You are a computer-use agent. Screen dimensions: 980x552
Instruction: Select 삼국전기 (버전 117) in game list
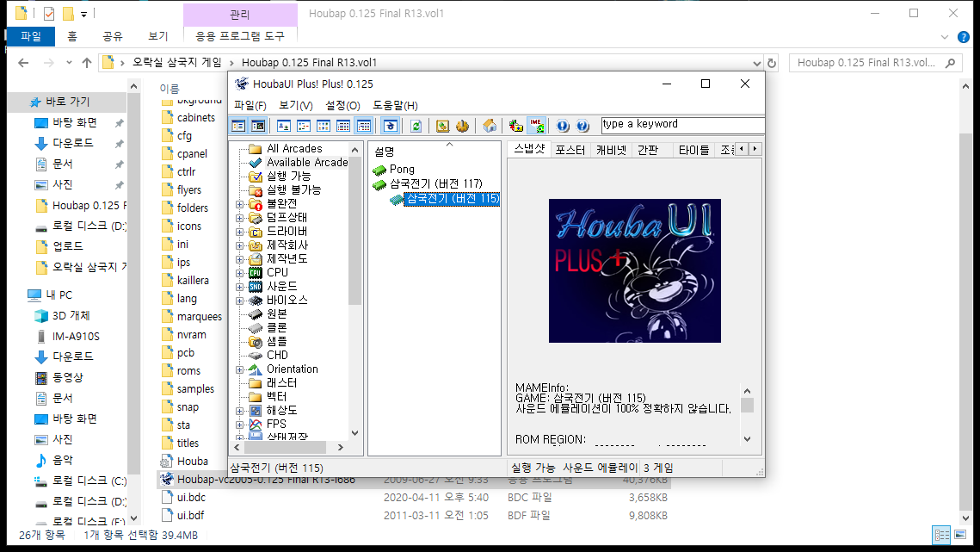click(x=435, y=184)
